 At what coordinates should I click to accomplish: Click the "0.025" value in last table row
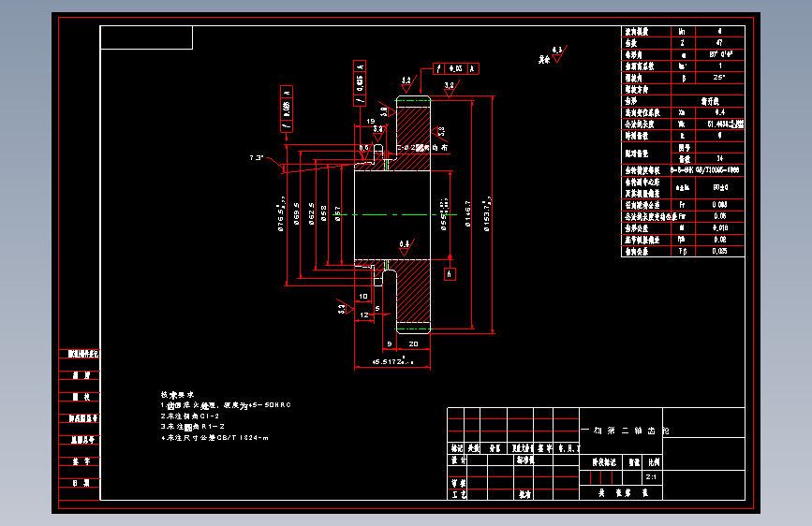pos(719,251)
